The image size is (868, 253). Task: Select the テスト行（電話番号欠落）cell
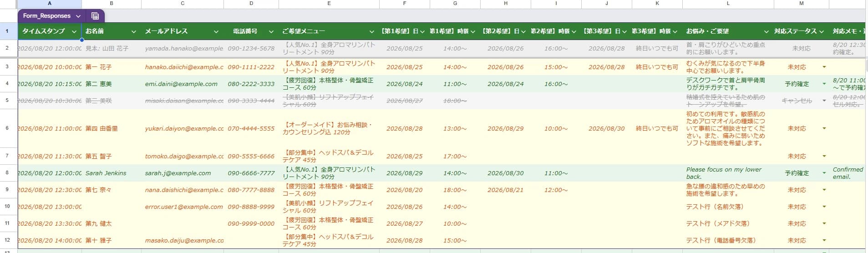728,240
